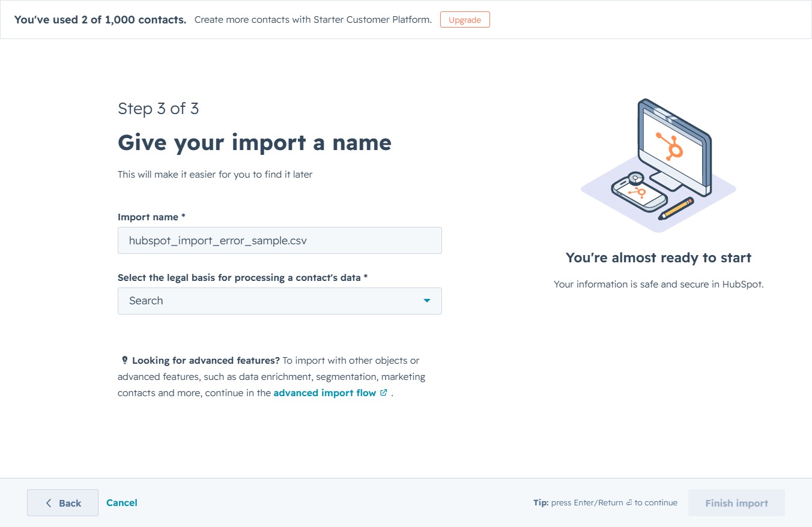This screenshot has width=812, height=527.
Task: Open the legal basis Search dropdown
Action: click(x=280, y=301)
